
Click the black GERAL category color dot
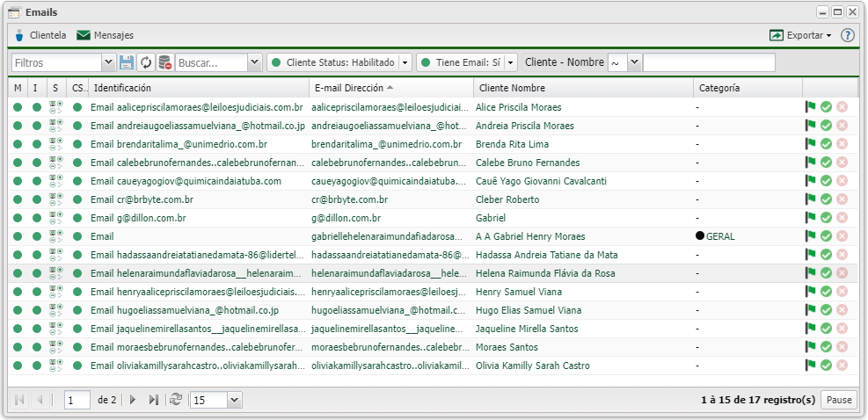[x=700, y=236]
